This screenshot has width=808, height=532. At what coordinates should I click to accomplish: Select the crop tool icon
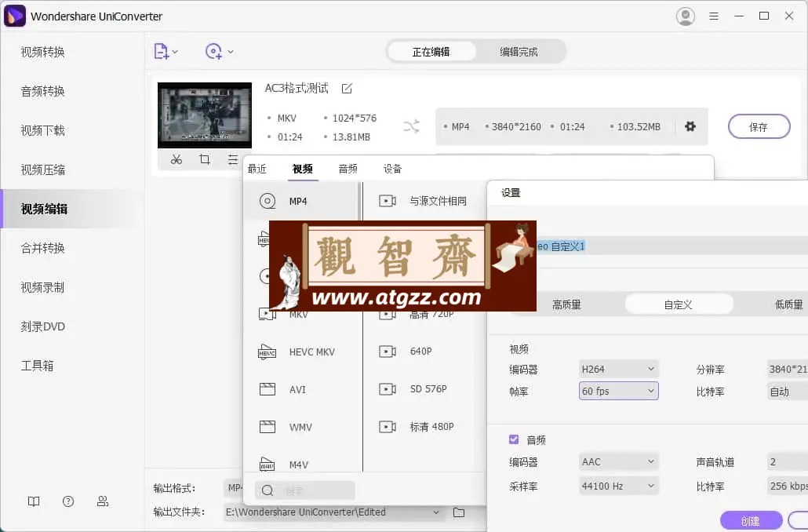coord(205,159)
